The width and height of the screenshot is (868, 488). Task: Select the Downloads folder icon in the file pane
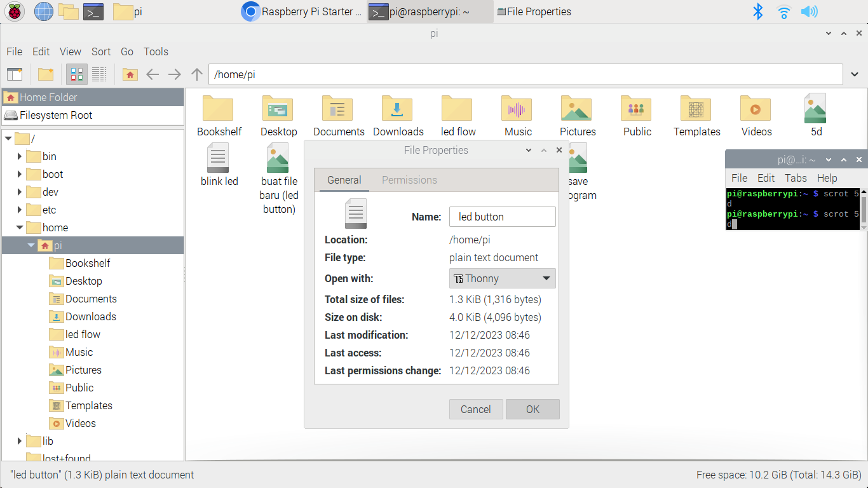coord(398,109)
